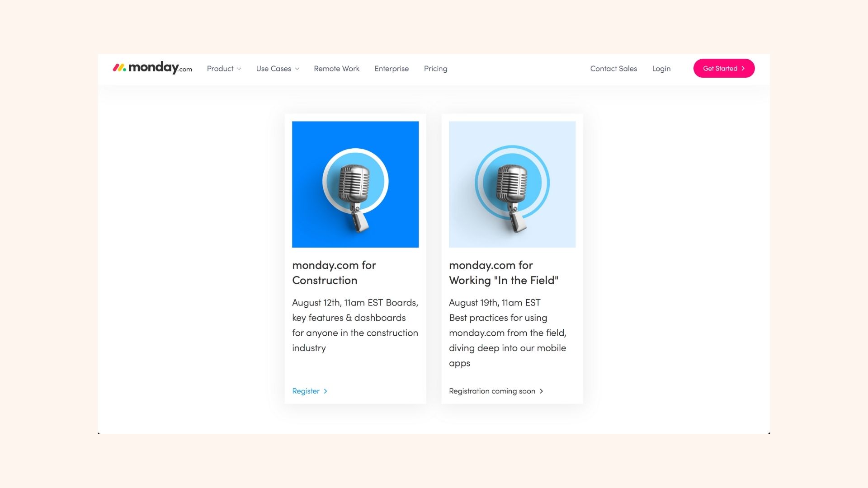This screenshot has height=488, width=868.
Task: Click 'Registration coming soon' text
Action: click(x=492, y=391)
